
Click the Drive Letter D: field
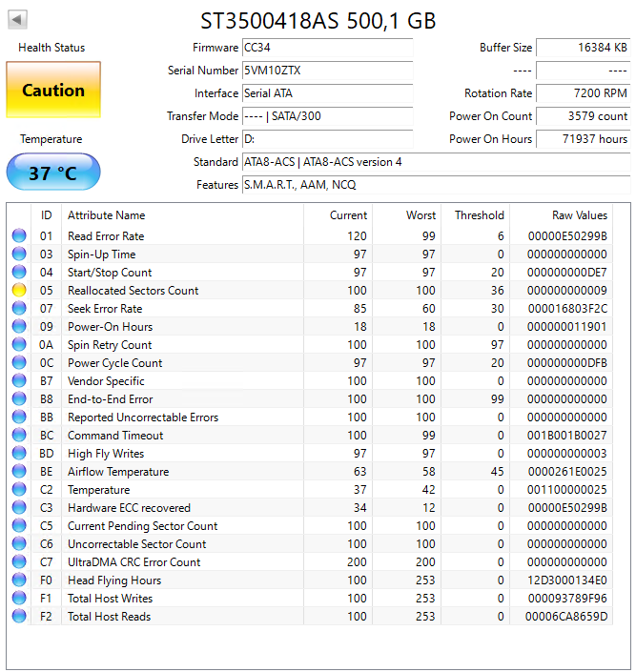click(x=328, y=139)
